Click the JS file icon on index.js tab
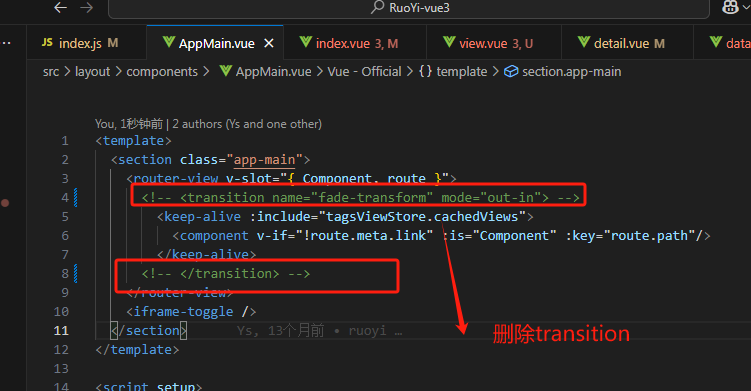Screen dimensions: 751x391 (x=47, y=43)
